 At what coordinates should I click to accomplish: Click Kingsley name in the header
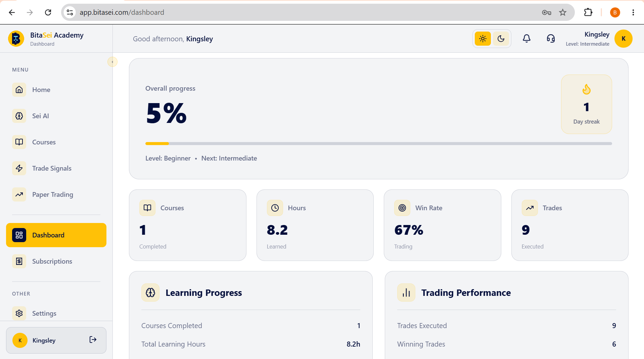click(597, 34)
